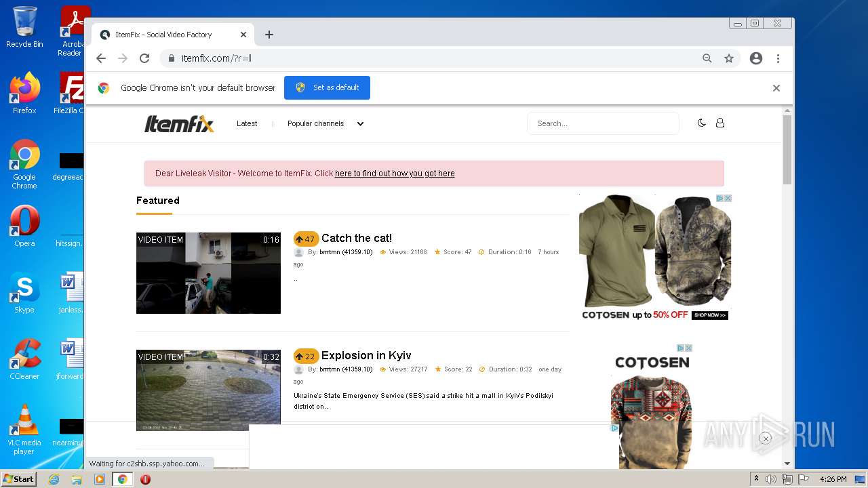Toggle dark mode moon icon
Viewport: 868px width, 488px height.
[x=702, y=123]
